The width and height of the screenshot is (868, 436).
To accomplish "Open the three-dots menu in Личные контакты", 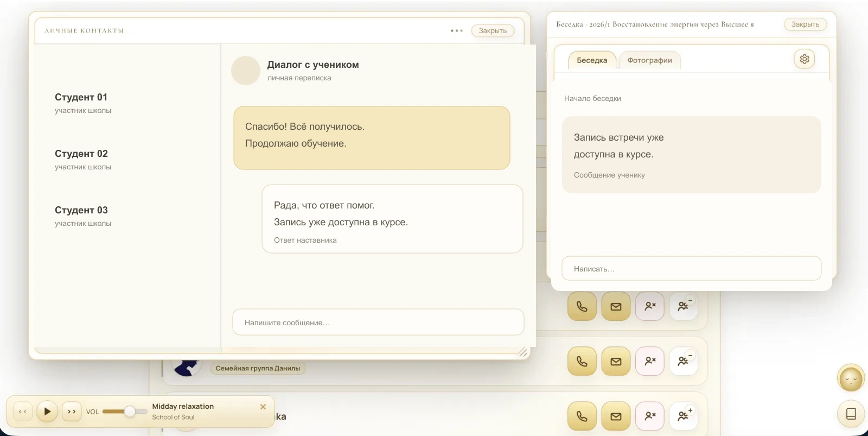I will click(457, 31).
